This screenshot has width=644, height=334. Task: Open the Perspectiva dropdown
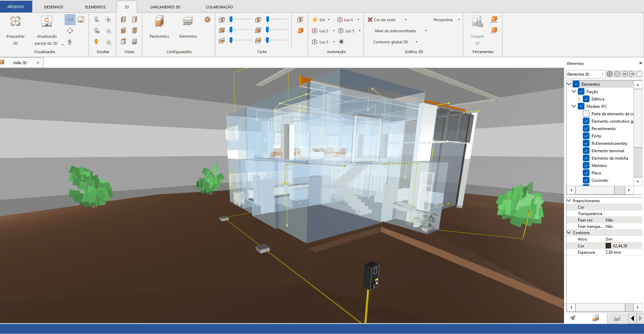point(459,20)
